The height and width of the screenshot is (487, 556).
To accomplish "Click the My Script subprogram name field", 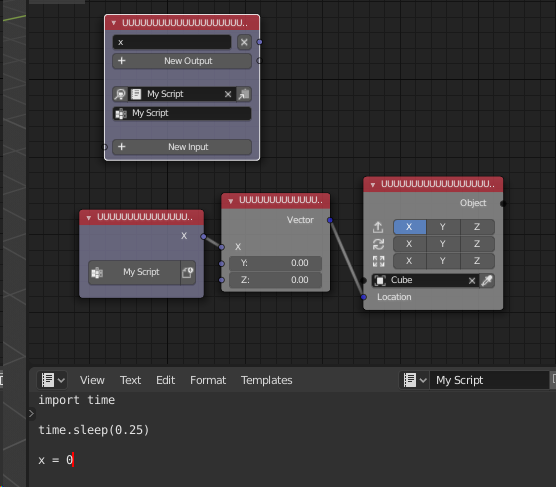I will (182, 114).
